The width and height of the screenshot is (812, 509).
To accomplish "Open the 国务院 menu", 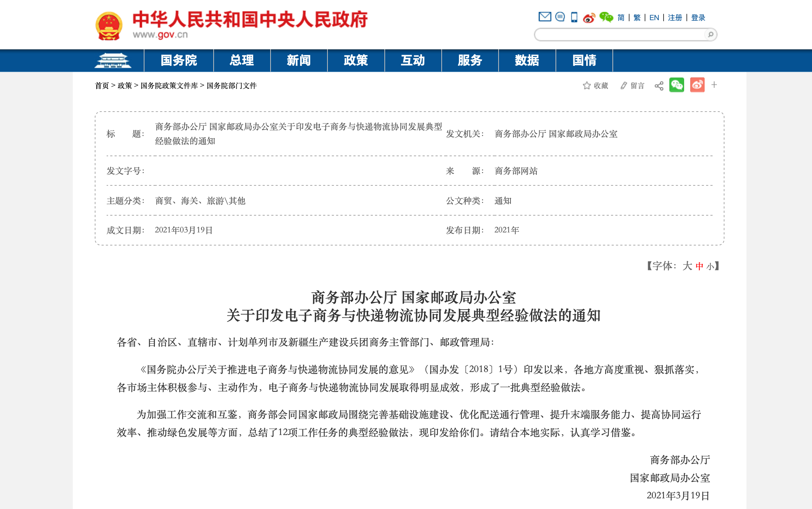I will pos(179,60).
